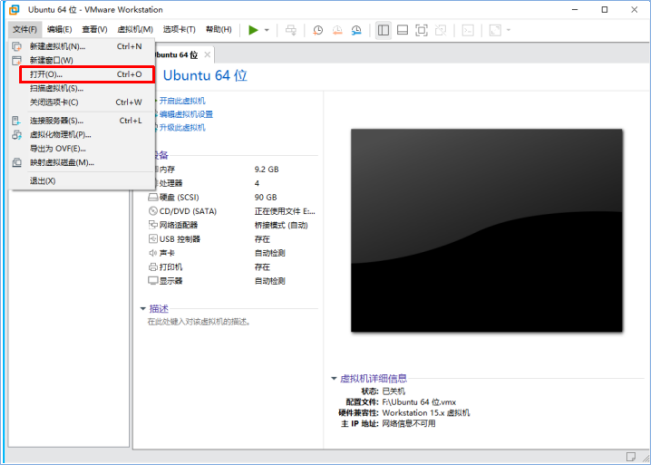
Task: Click the virtual machine screen preview thumbnail
Action: tap(487, 230)
